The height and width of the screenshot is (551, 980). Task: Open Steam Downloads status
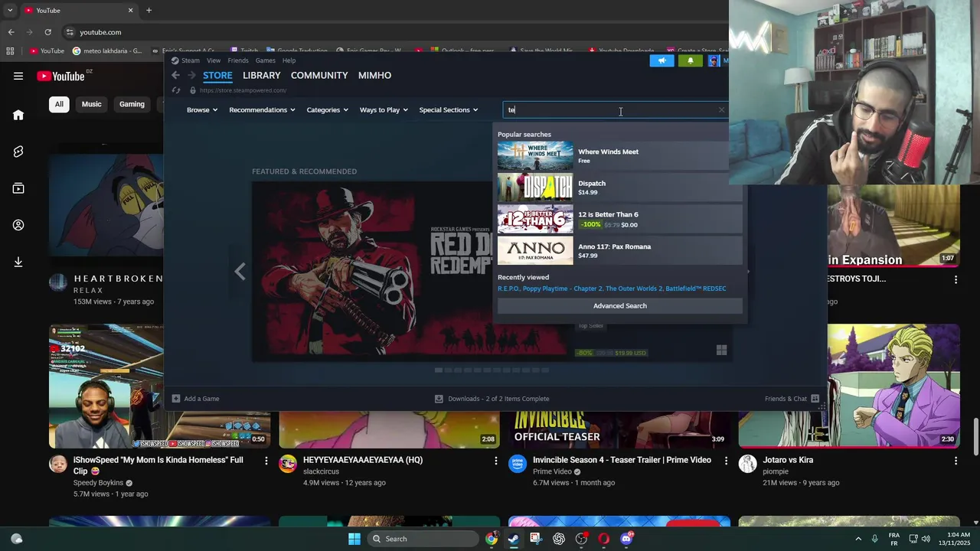pos(492,399)
